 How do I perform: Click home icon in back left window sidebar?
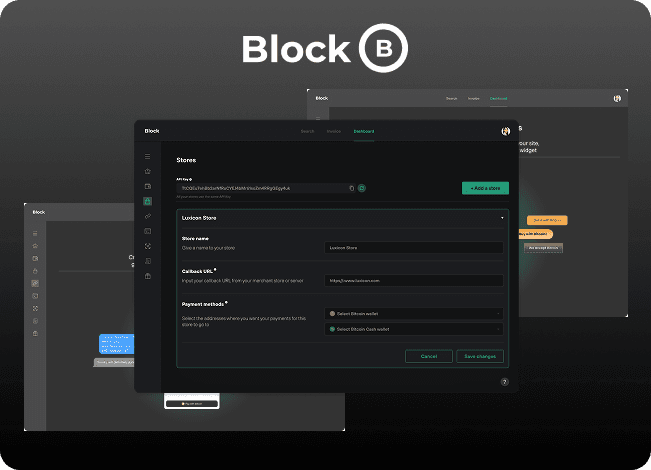35,246
